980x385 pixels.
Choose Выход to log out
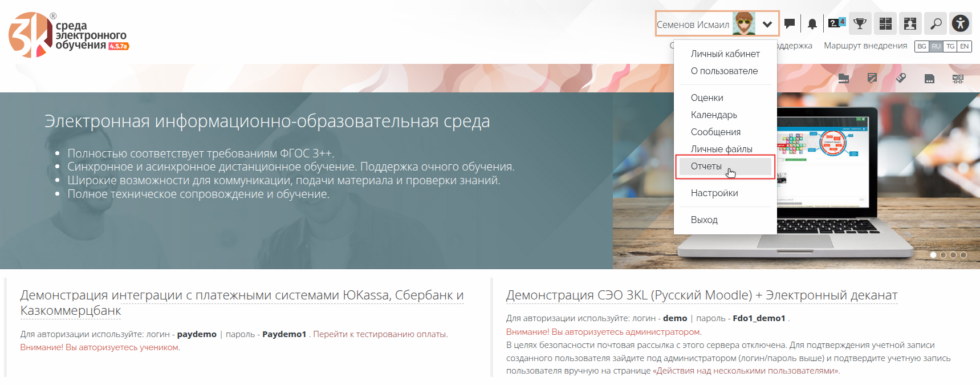(704, 220)
